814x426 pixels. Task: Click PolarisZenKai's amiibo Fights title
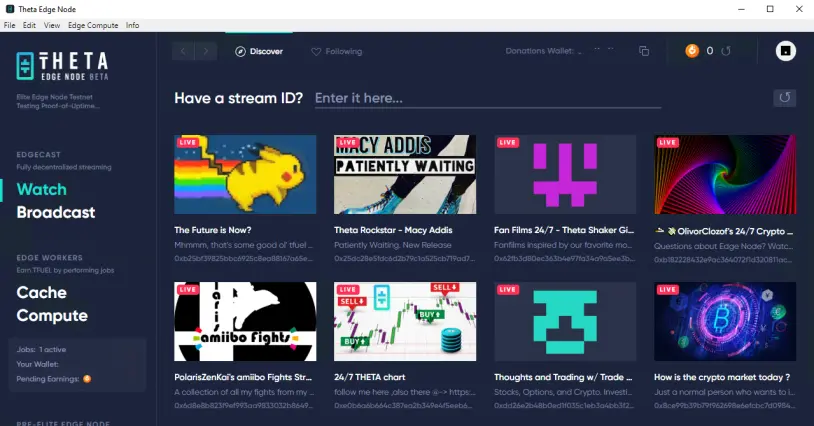pos(243,377)
